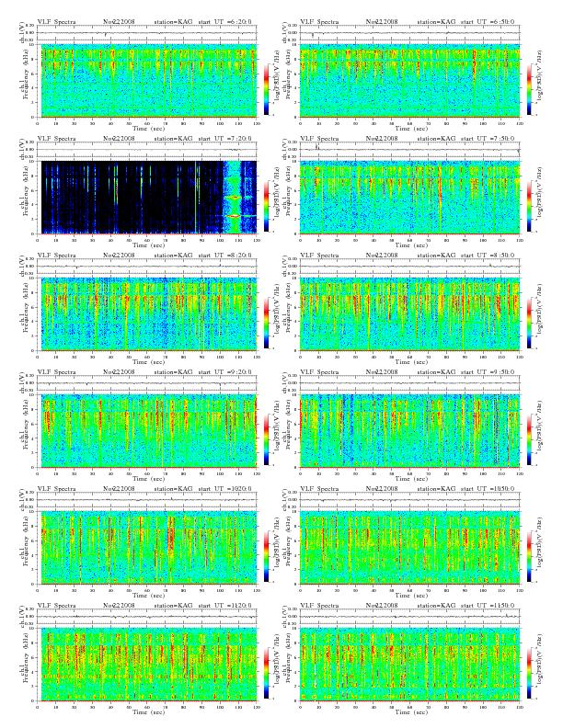Viewport: 563px width, 728px height.
Task: Open the spectrogram starting UT 9:20:0
Action: [x=149, y=431]
